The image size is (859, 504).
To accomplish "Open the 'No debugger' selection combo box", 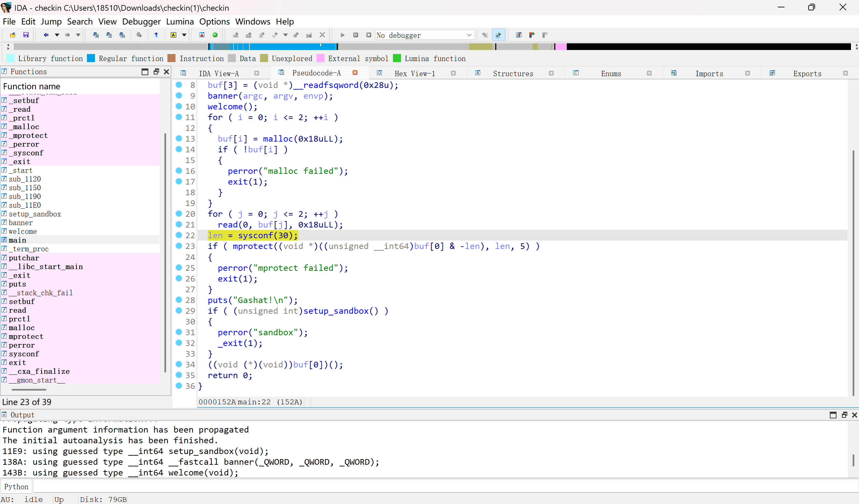I will (424, 35).
